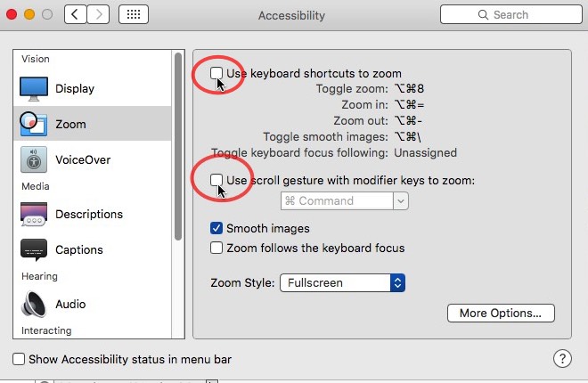The image size is (588, 383).
Task: Open VoiceOver accessibility icon
Action: pyautogui.click(x=34, y=160)
